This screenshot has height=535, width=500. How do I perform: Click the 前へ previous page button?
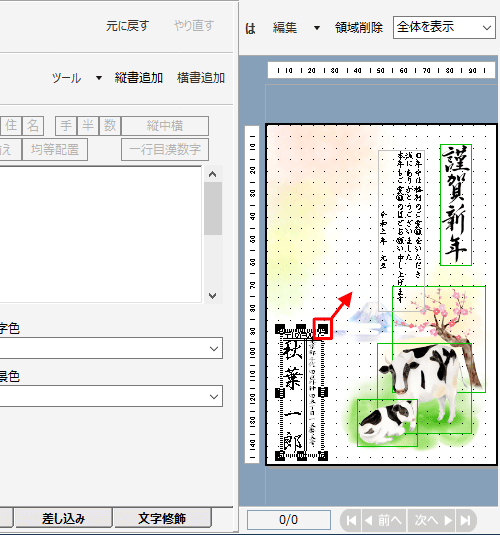(384, 520)
